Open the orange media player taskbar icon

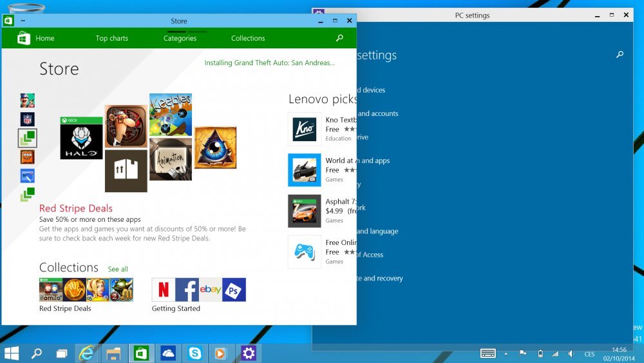[x=221, y=353]
